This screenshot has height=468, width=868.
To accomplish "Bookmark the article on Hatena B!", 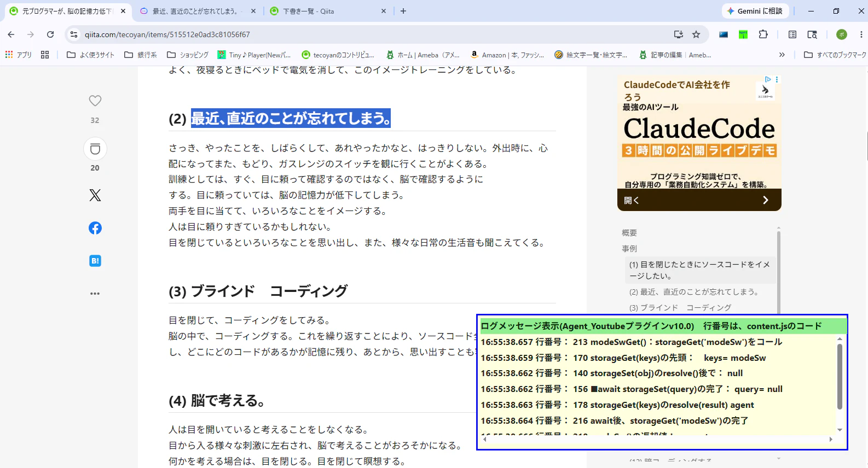I will click(95, 261).
